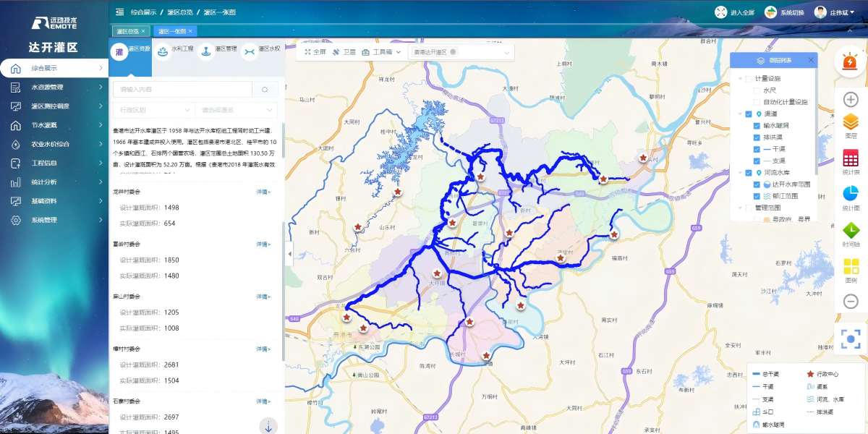
Task: Open the 图层 layers tool
Action: 851,125
